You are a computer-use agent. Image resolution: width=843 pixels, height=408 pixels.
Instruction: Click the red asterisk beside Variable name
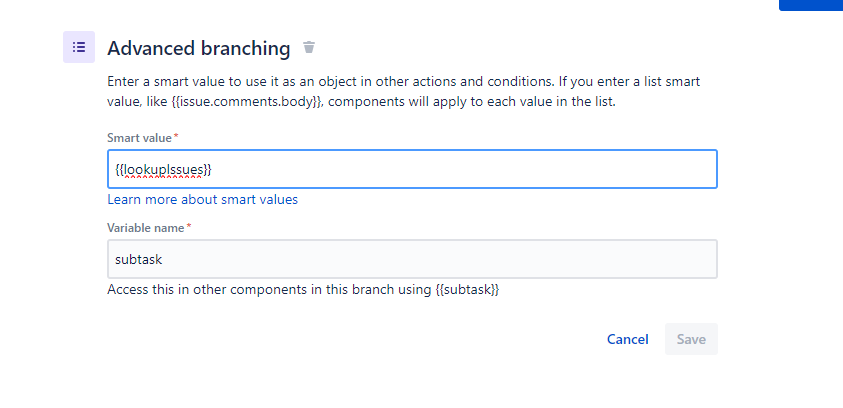[x=189, y=226]
